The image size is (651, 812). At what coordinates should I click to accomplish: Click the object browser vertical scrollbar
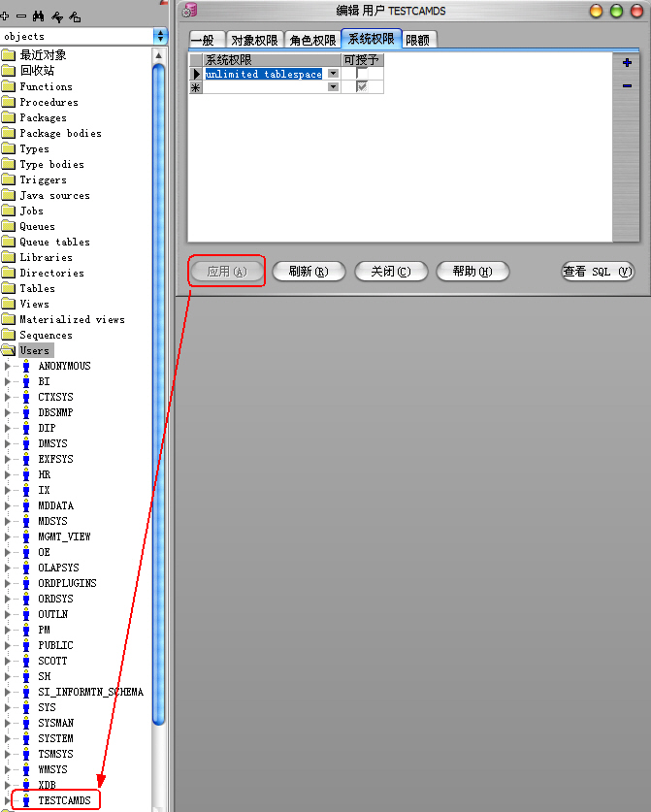click(160, 388)
